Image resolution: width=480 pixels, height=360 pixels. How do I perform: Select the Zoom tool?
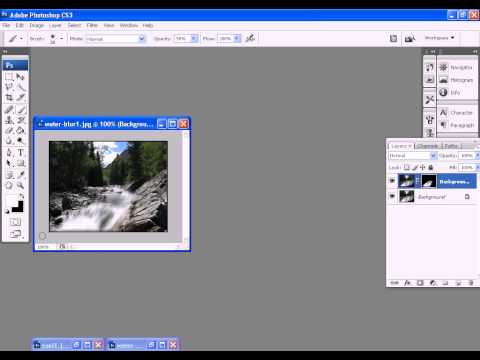pyautogui.click(x=20, y=185)
